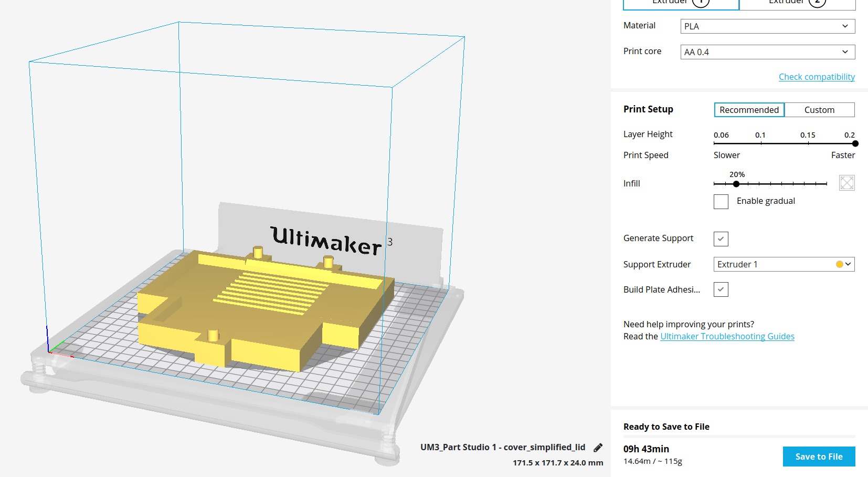Open the Support Extruder dropdown
Screen dimensions: 868x477
coord(784,264)
